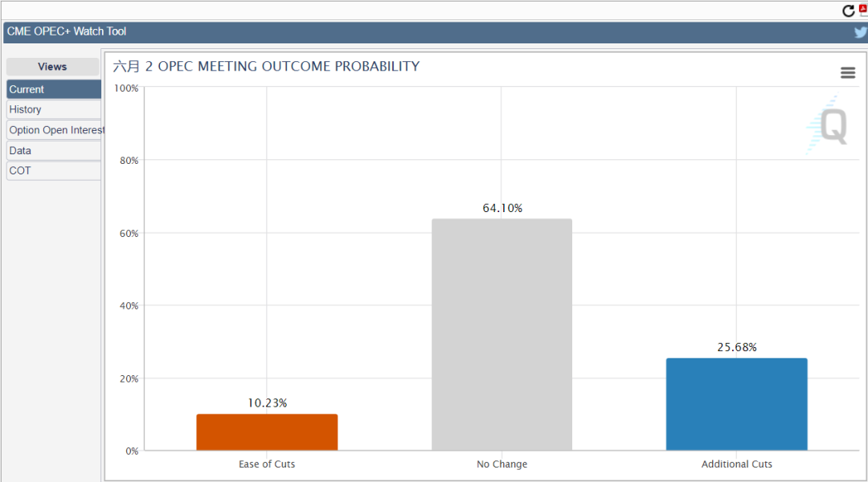The width and height of the screenshot is (868, 482).
Task: Click the blue Additional Cuts bar
Action: pos(736,404)
